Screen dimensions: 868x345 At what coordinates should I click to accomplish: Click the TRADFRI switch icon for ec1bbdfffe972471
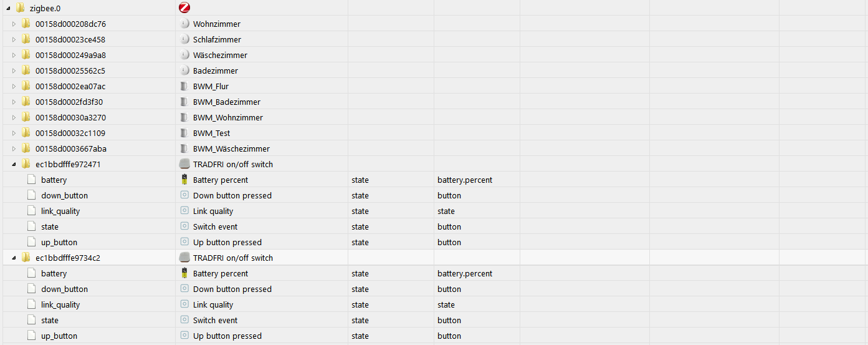(184, 164)
